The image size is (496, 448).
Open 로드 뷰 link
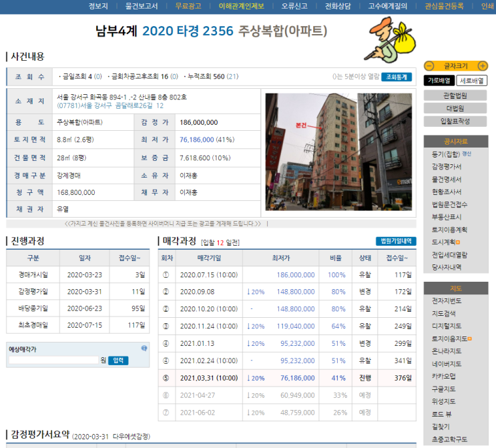tap(441, 414)
